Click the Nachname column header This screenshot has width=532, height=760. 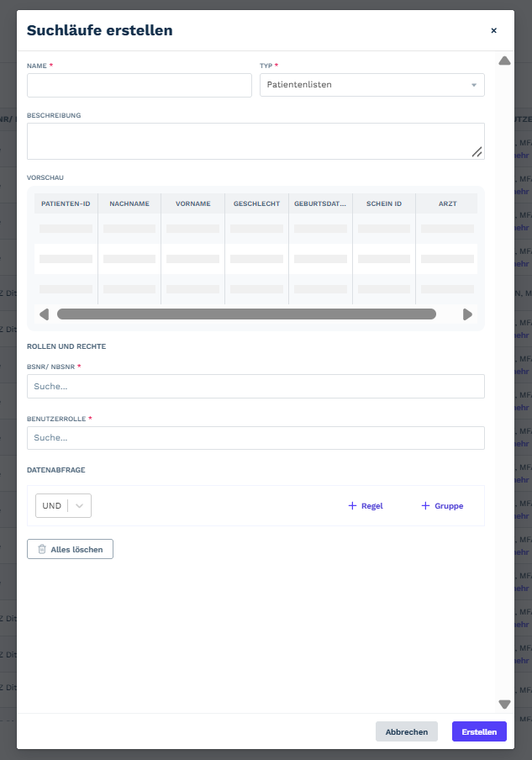pos(129,203)
